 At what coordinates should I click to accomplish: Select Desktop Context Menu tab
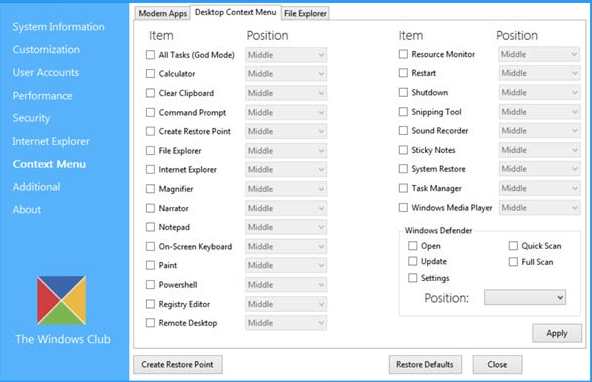[236, 12]
